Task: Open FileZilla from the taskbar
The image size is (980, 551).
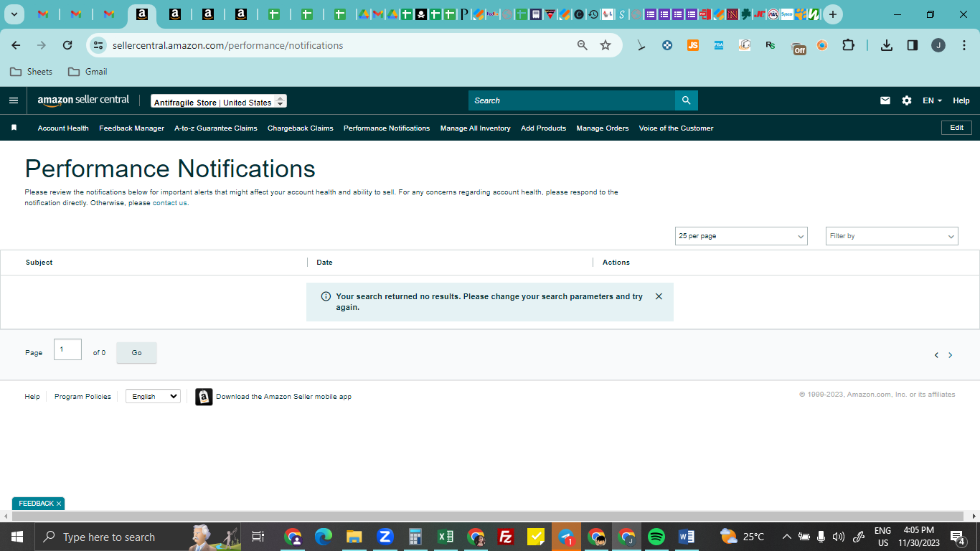Action: pos(506,537)
